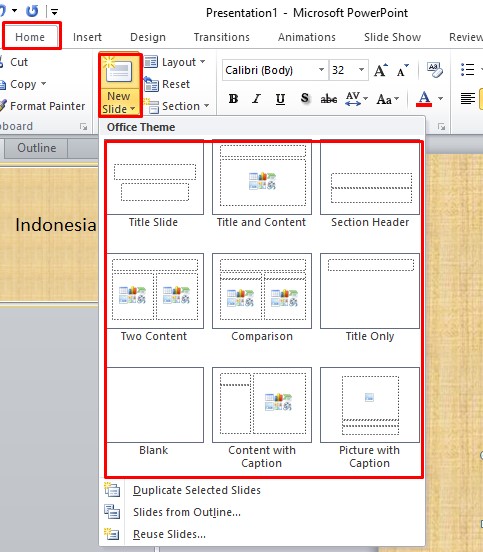This screenshot has width=483, height=552.
Task: Reset the slide via Reset button
Action: (167, 84)
